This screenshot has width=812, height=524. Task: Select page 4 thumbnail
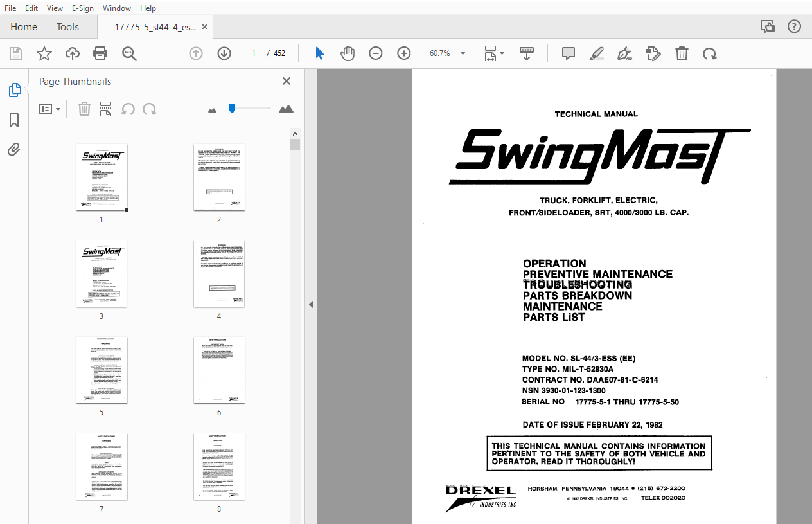click(x=219, y=273)
